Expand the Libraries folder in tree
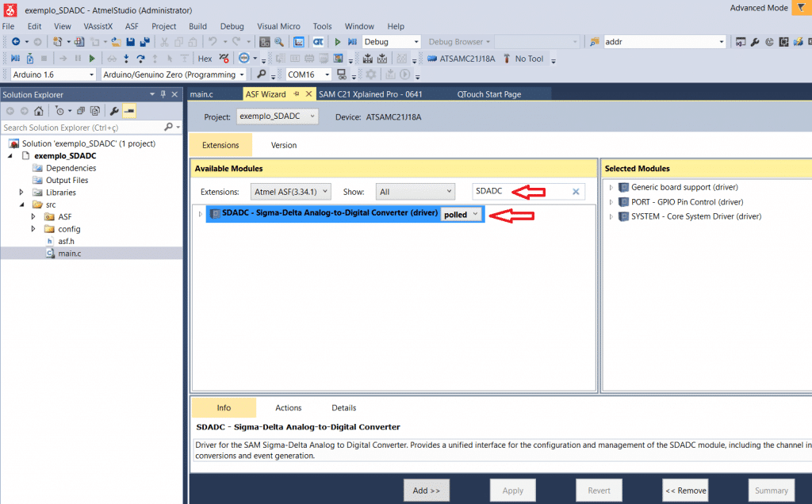The width and height of the screenshot is (812, 504). 21,193
